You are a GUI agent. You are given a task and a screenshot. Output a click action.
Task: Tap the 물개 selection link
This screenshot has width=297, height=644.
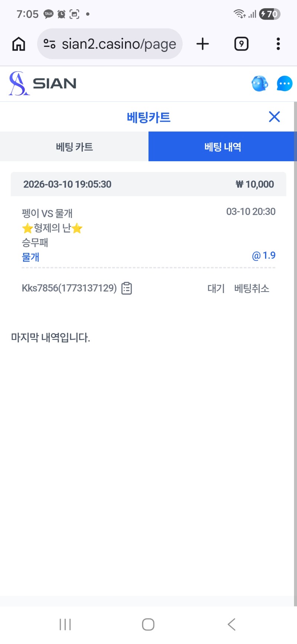pyautogui.click(x=31, y=257)
